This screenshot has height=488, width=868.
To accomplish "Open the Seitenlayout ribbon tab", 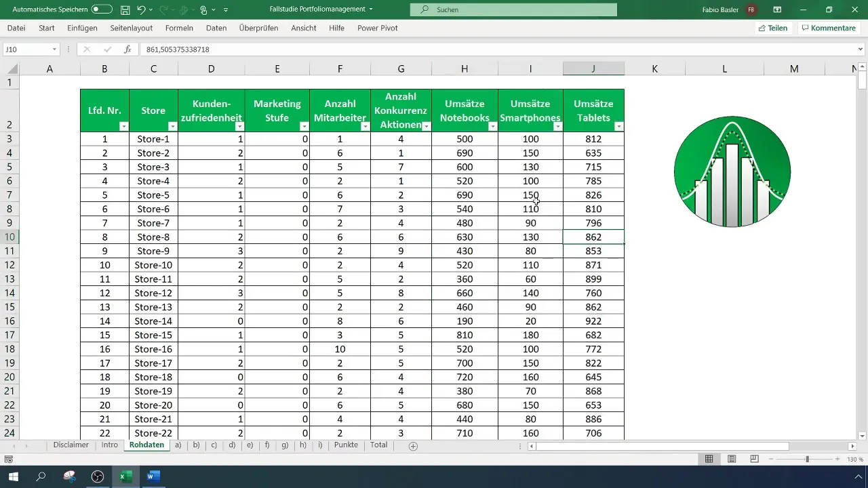I will click(x=132, y=28).
